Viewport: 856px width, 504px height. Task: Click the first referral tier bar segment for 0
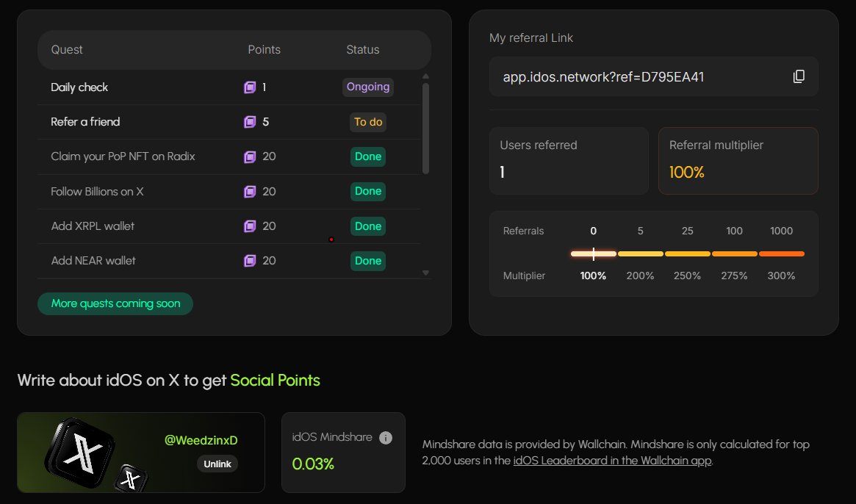point(594,254)
